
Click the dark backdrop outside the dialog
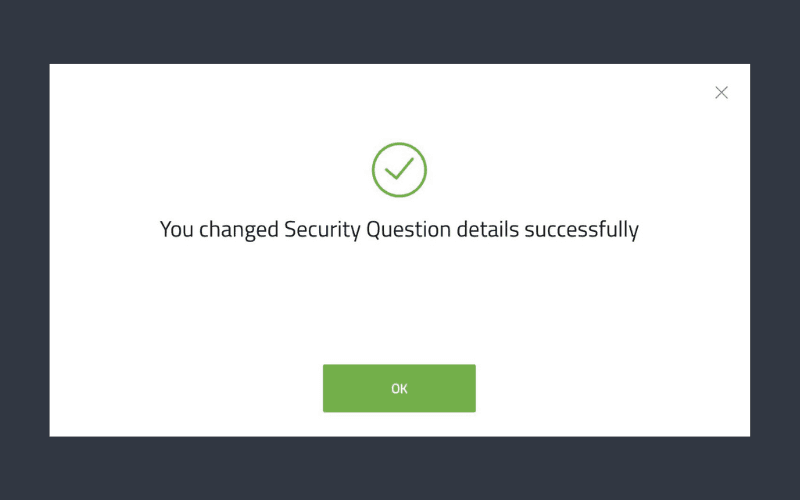[400, 468]
